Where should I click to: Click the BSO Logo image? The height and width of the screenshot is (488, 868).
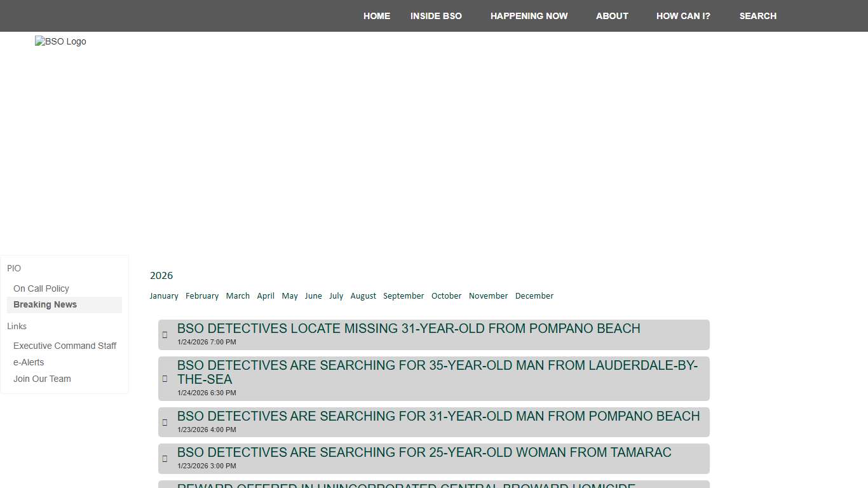(60, 42)
